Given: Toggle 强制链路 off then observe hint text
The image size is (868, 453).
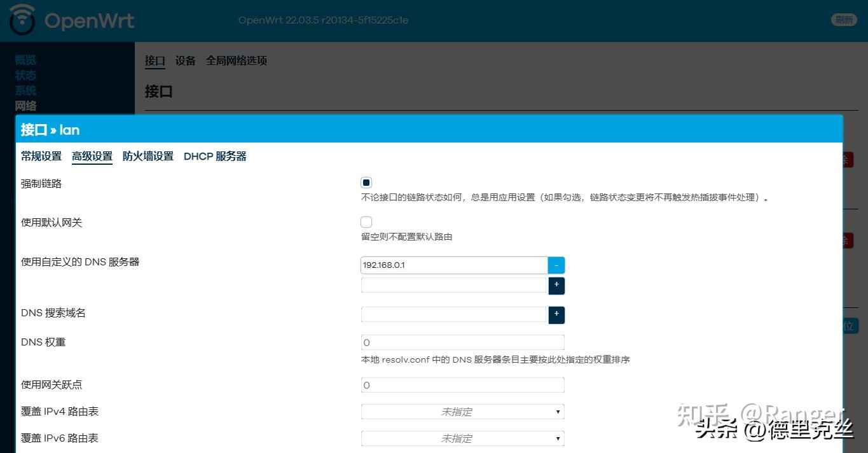Looking at the screenshot, I should [366, 182].
